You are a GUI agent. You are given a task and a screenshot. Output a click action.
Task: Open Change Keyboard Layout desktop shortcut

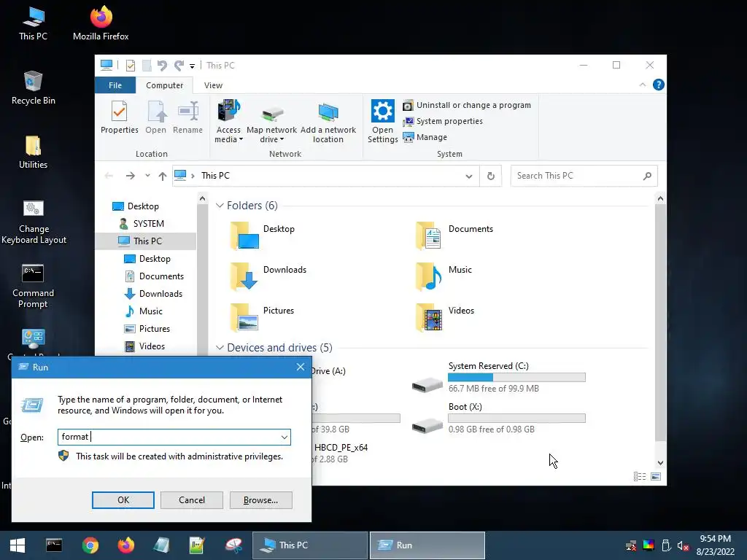34,222
